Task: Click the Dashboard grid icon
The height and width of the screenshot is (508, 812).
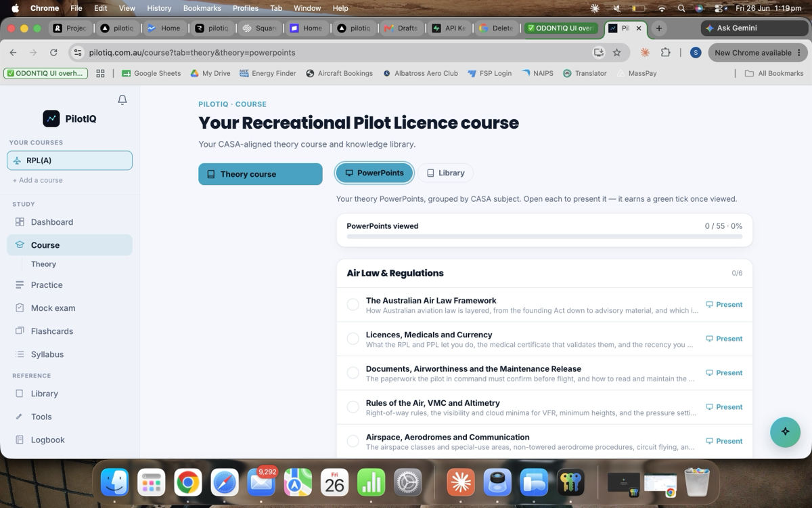Action: coord(20,221)
